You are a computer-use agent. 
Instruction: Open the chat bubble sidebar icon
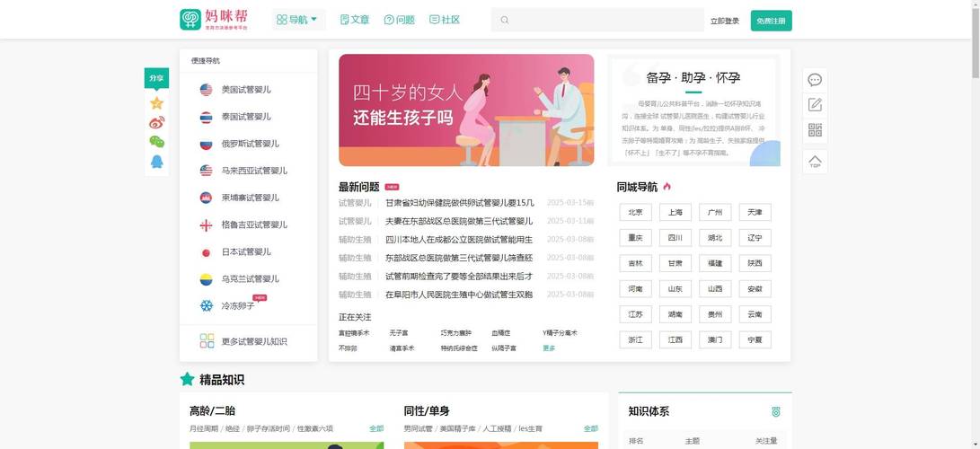[x=815, y=80]
